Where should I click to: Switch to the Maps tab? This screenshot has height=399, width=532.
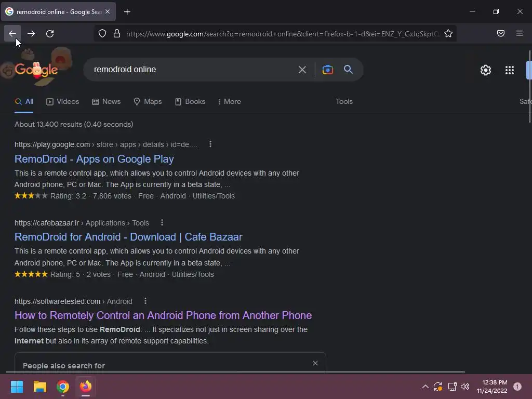tap(148, 101)
